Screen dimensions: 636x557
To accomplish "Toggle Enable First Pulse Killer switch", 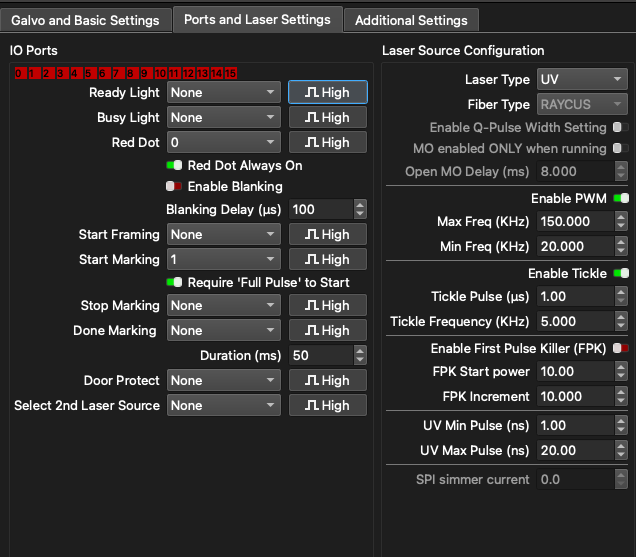I will (621, 348).
